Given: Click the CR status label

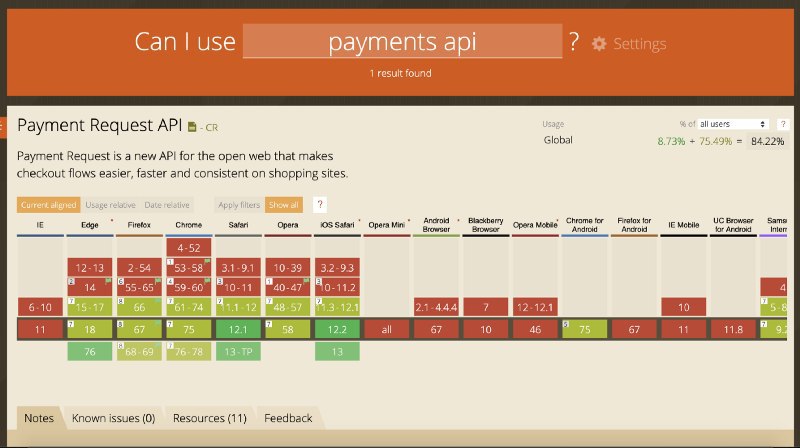Looking at the screenshot, I should tap(211, 128).
